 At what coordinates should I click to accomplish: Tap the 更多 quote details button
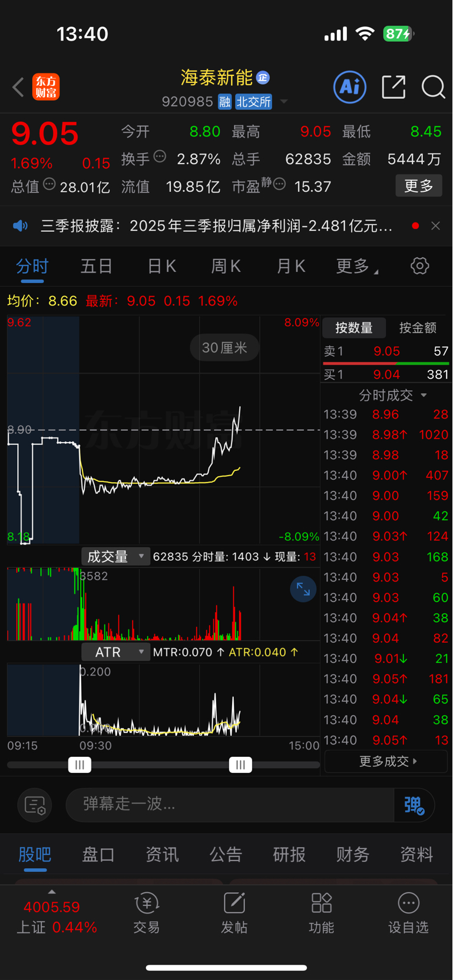(419, 186)
